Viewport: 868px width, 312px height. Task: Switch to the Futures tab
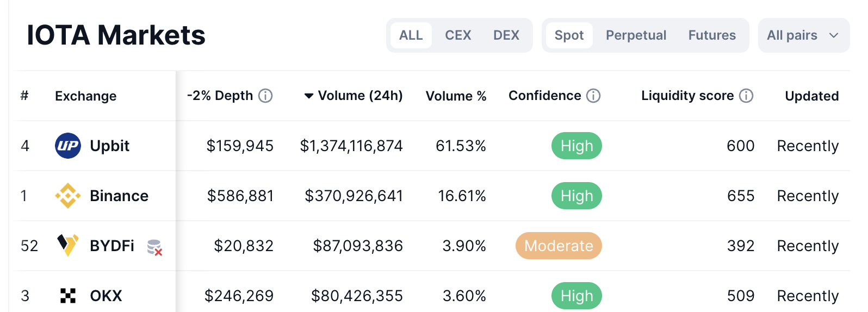[712, 35]
